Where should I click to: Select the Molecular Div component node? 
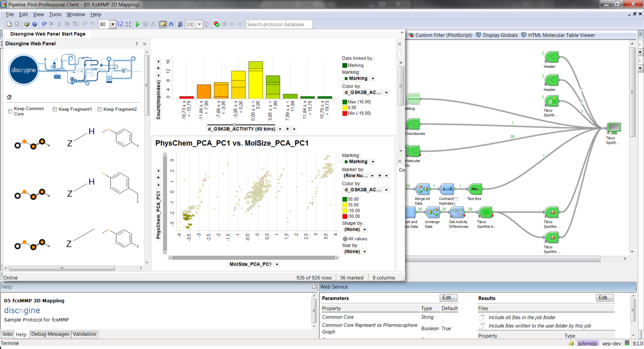413,151
